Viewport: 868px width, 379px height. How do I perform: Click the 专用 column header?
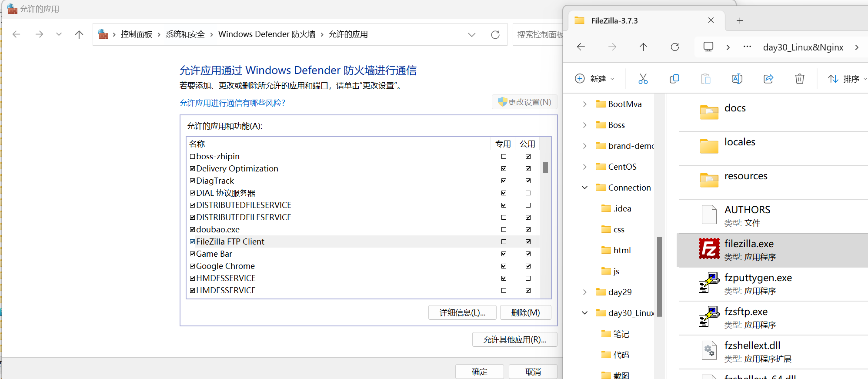coord(503,144)
